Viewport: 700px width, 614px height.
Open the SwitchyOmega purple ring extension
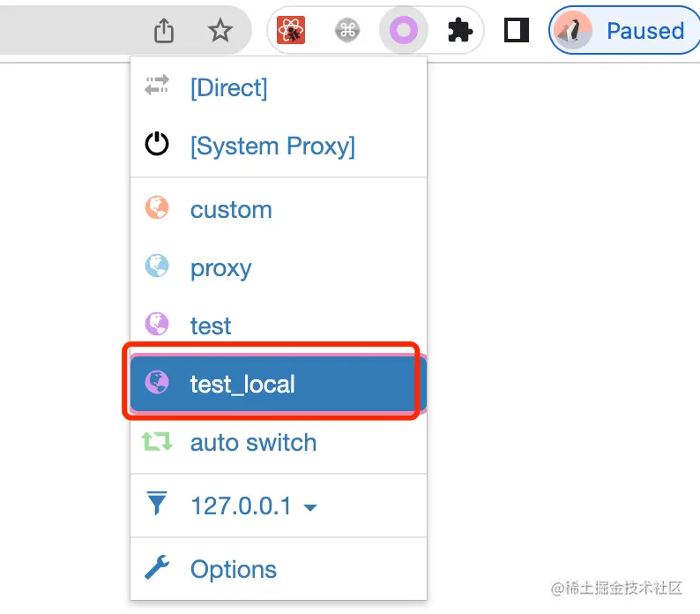click(x=404, y=30)
